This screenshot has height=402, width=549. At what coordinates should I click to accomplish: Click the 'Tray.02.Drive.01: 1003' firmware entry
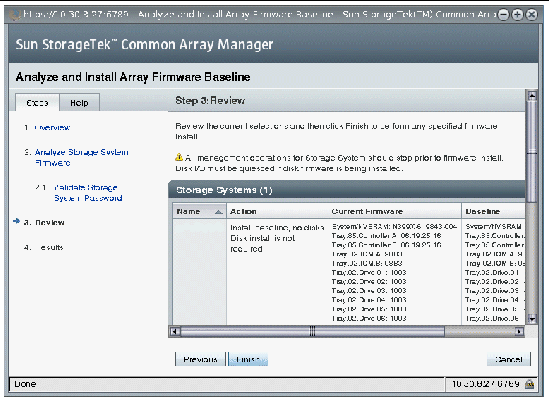tap(369, 272)
